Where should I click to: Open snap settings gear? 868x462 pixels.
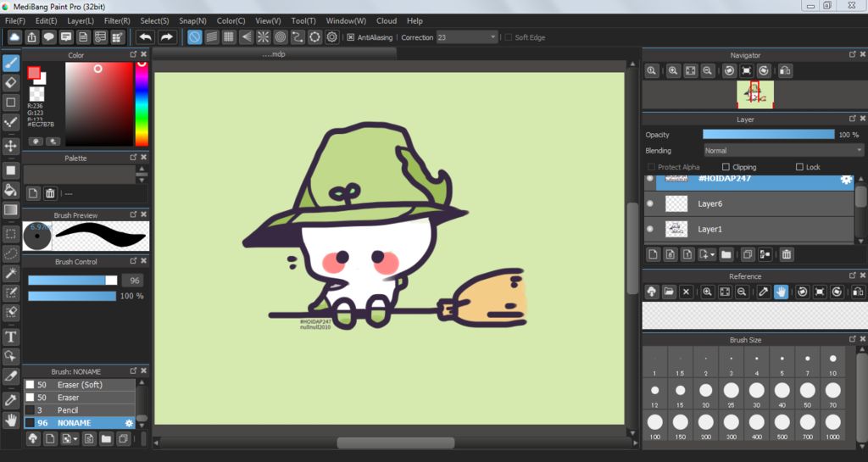click(331, 37)
